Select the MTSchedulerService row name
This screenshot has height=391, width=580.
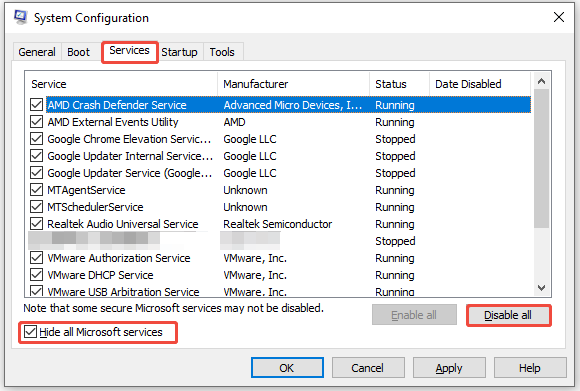[x=95, y=207]
